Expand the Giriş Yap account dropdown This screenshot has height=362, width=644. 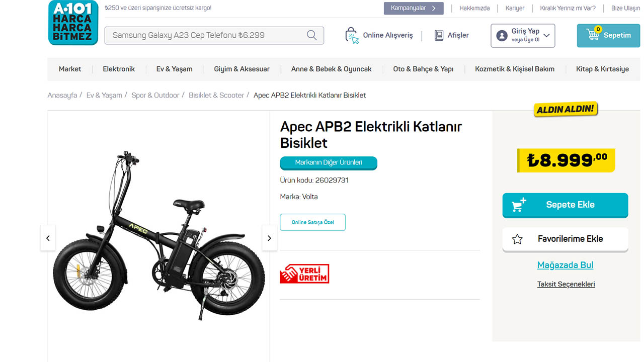[x=546, y=36]
